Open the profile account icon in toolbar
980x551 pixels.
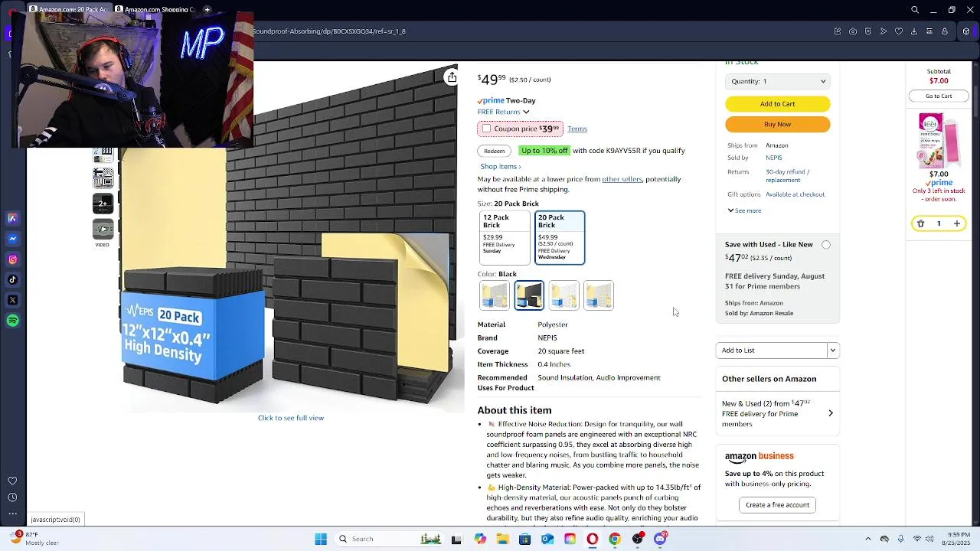pos(945,31)
